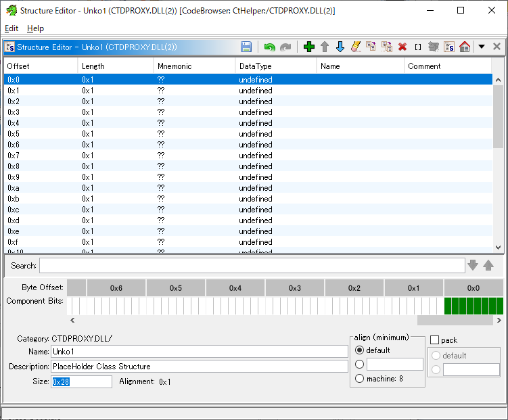508x420 pixels.
Task: Search next with the down arrow
Action: pyautogui.click(x=473, y=265)
